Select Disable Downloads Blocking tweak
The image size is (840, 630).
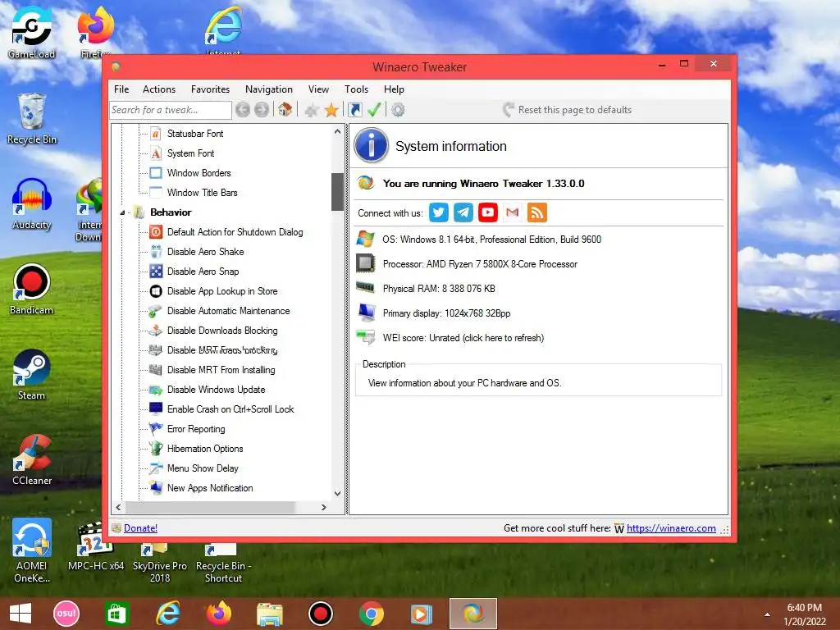click(x=221, y=331)
